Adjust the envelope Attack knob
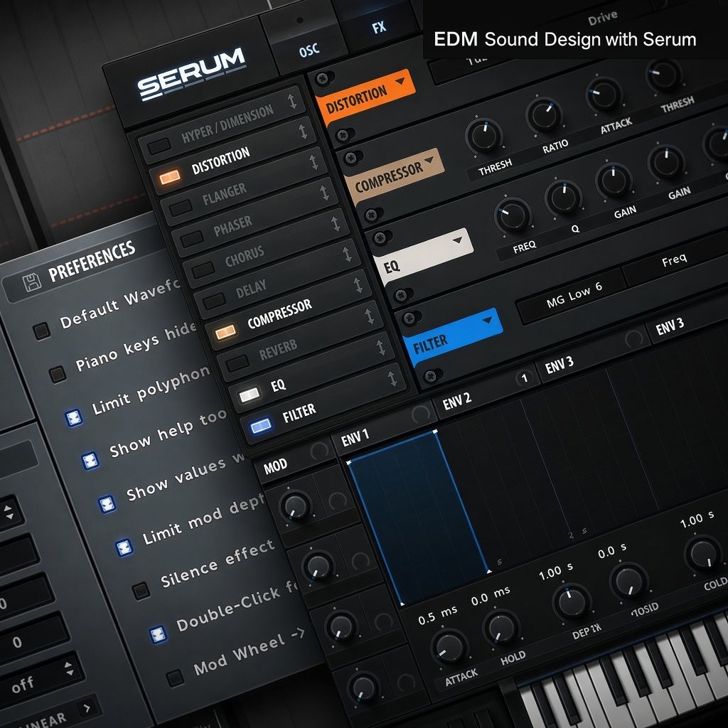The image size is (728, 728). tap(449, 647)
